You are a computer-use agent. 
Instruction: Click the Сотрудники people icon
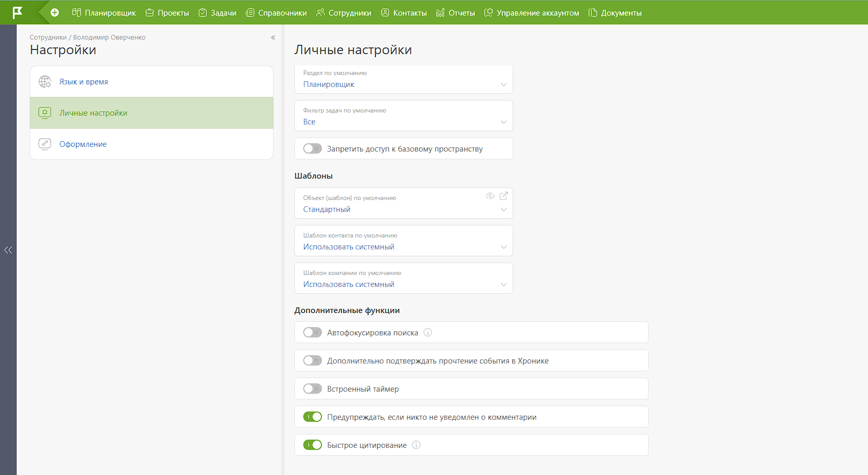(320, 12)
